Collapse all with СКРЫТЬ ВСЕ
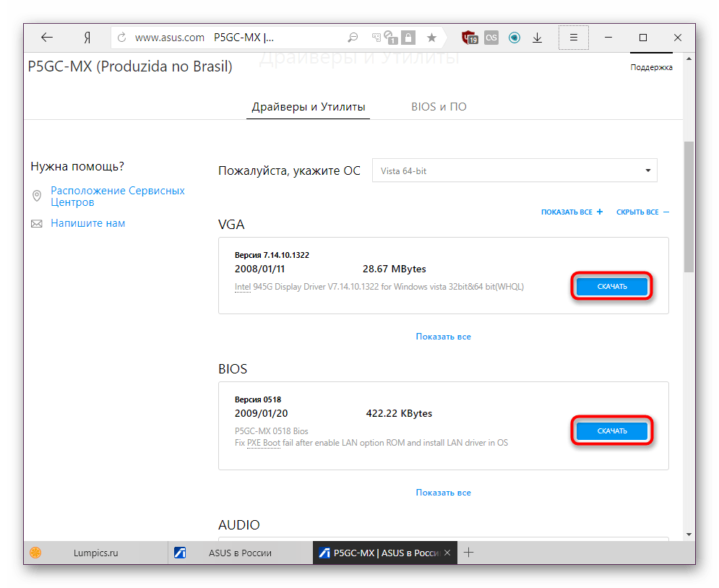Viewport: 719px width, 588px height. coord(642,212)
